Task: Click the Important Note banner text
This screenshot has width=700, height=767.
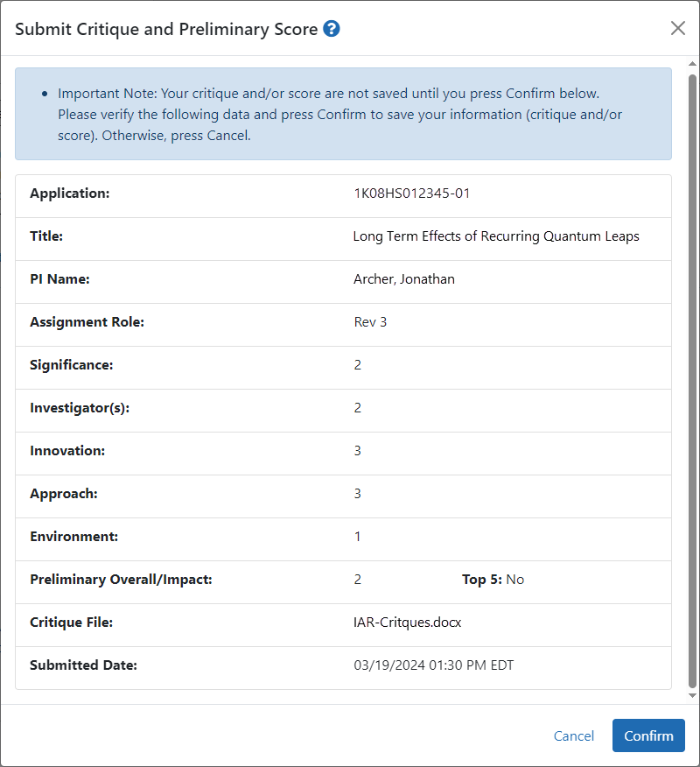Action: 339,114
